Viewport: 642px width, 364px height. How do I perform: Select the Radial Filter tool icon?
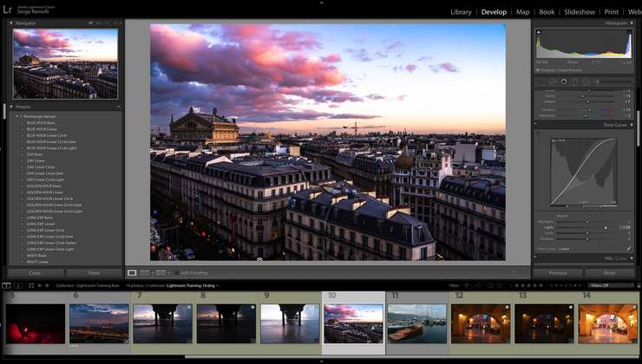click(x=586, y=81)
